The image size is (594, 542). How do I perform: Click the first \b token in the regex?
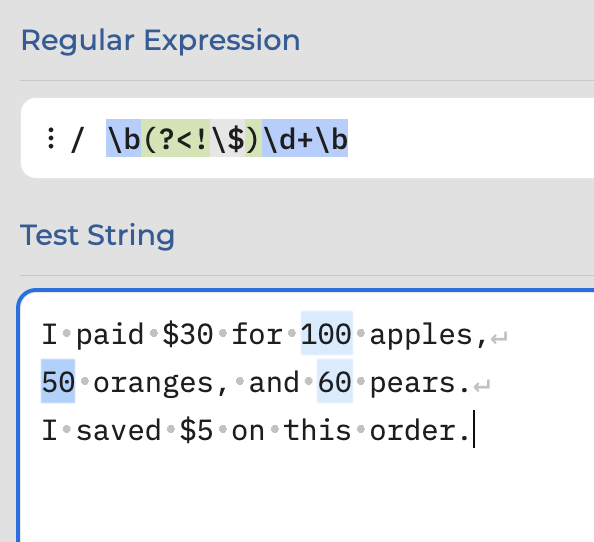123,138
